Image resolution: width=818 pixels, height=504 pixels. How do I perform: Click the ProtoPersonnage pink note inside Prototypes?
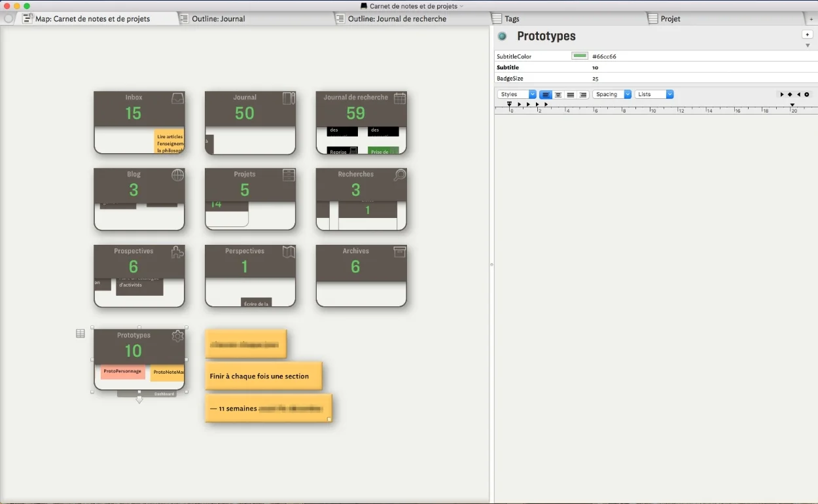point(123,372)
